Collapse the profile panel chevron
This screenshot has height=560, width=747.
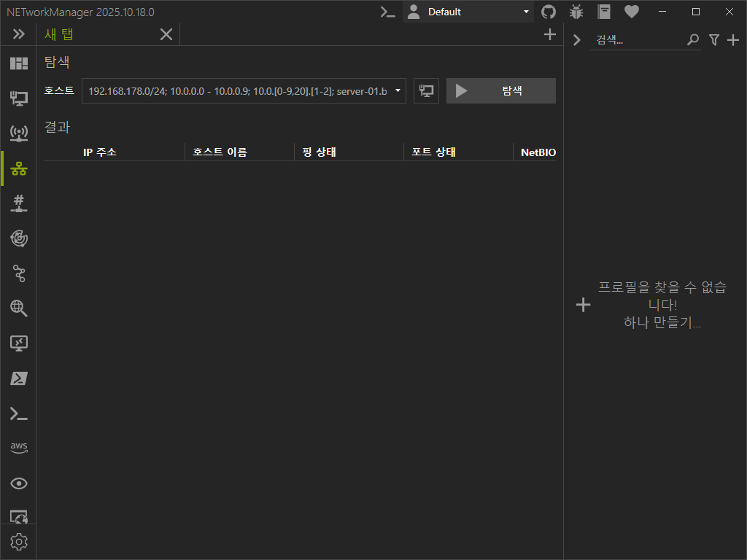coord(576,40)
